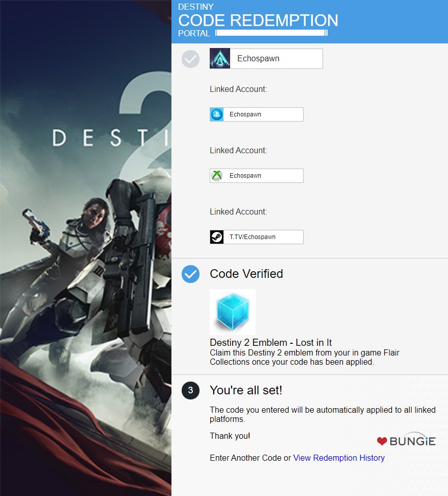Click the Thank you! text
Image resolution: width=448 pixels, height=496 pixels.
pyautogui.click(x=230, y=436)
